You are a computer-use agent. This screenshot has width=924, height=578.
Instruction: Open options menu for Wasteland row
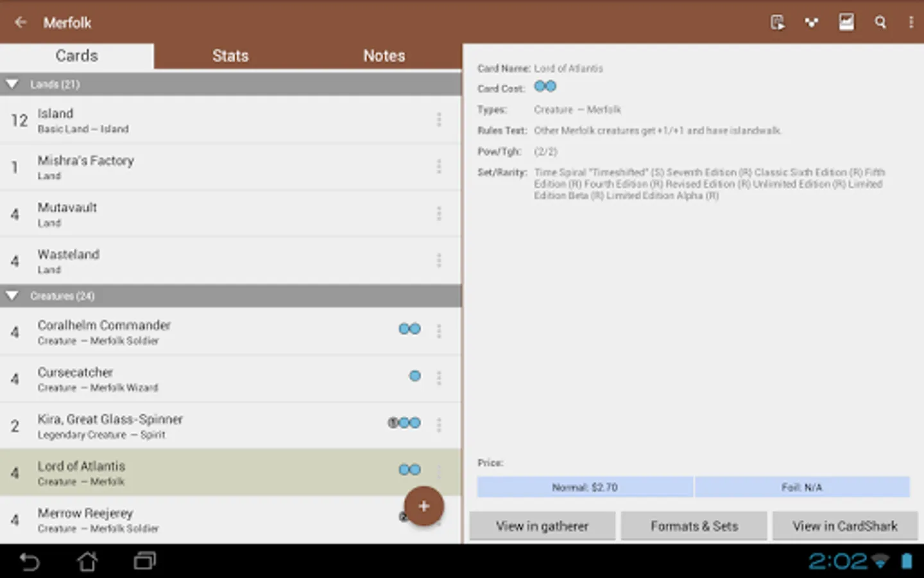[x=439, y=260]
